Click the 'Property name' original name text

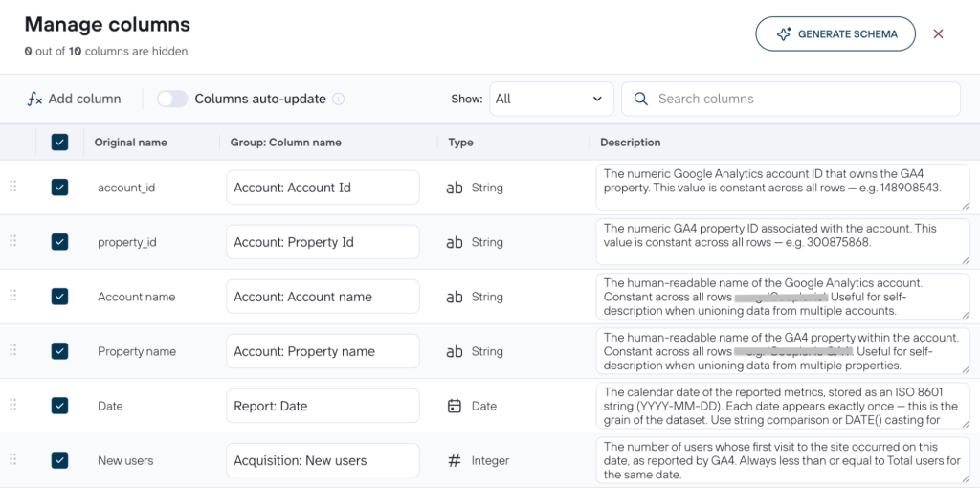tap(137, 351)
